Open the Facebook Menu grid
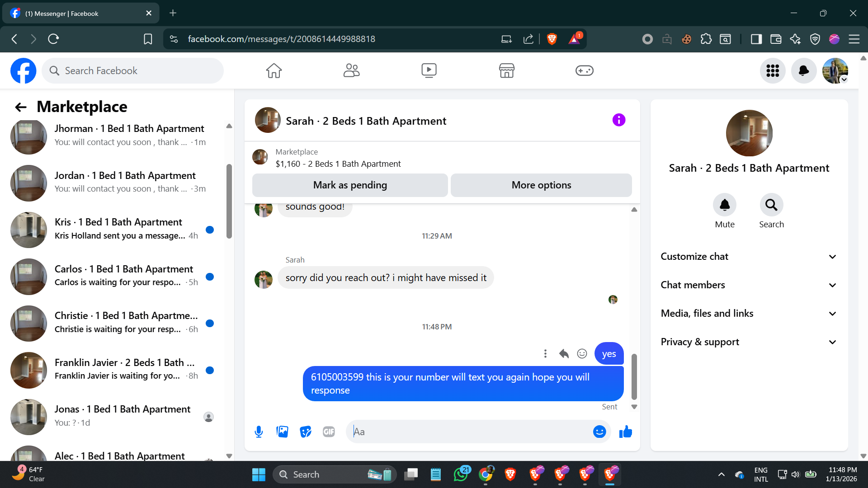The width and height of the screenshot is (868, 488). point(772,70)
